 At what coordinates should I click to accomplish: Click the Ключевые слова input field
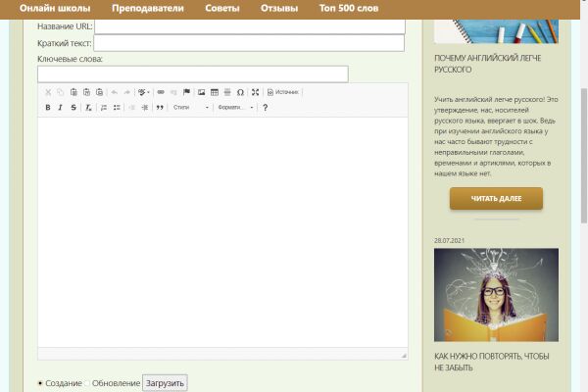pyautogui.click(x=193, y=73)
